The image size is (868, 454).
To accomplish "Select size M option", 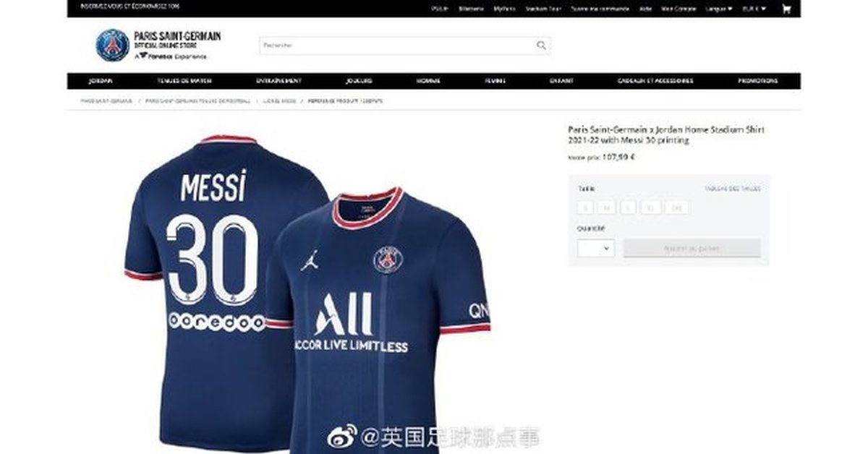I will (x=607, y=207).
